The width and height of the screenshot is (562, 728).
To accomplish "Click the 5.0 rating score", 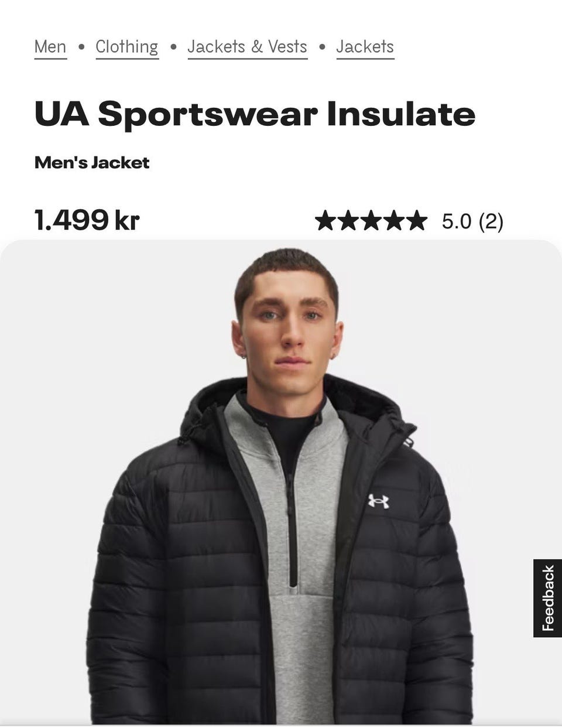I will (456, 221).
